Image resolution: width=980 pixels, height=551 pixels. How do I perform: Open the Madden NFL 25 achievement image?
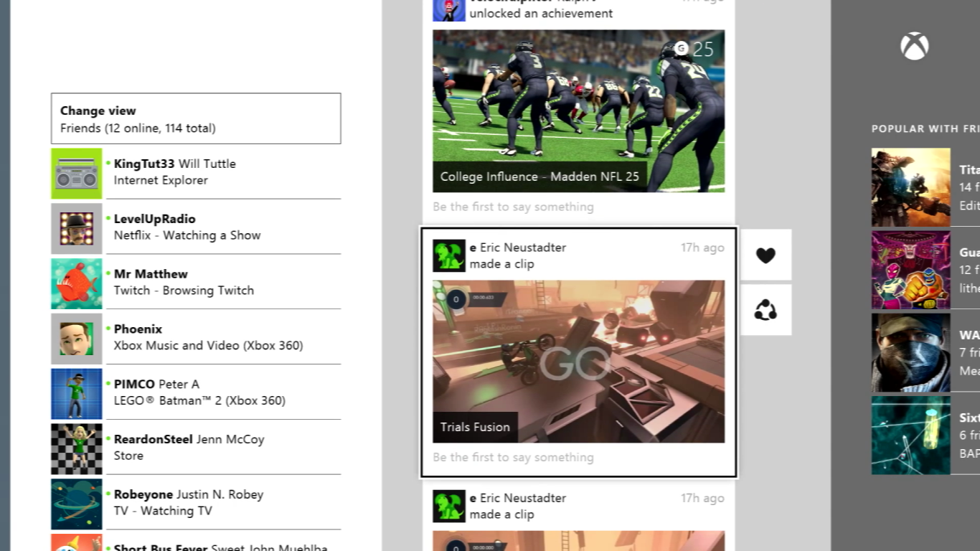pyautogui.click(x=578, y=110)
